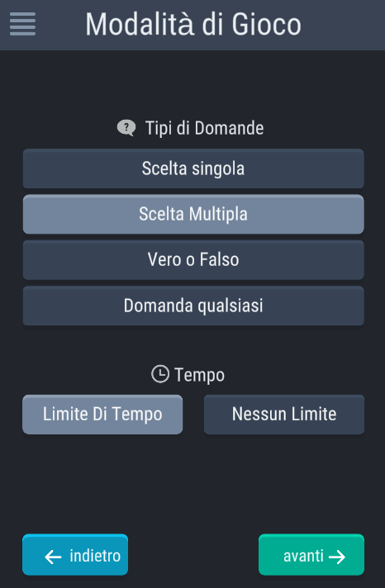Screen dimensions: 385x588
Task: Click the word avanti on the green button
Action: pyautogui.click(x=303, y=556)
